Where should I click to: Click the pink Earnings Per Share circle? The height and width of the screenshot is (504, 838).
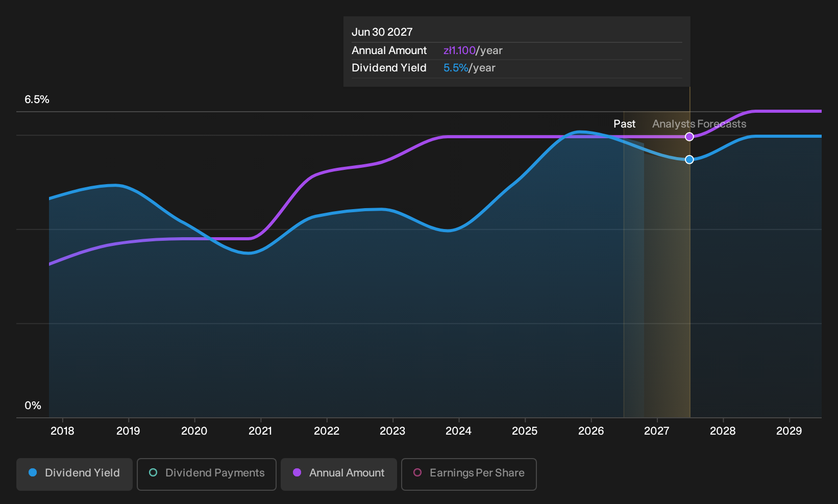point(417,472)
